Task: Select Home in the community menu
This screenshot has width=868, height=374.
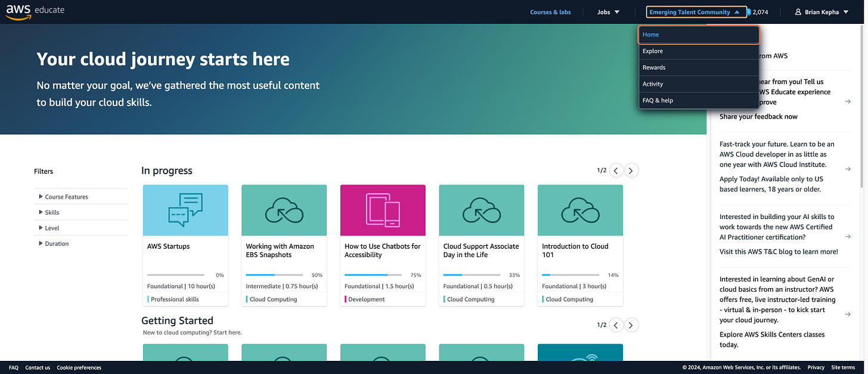Action: [x=699, y=35]
